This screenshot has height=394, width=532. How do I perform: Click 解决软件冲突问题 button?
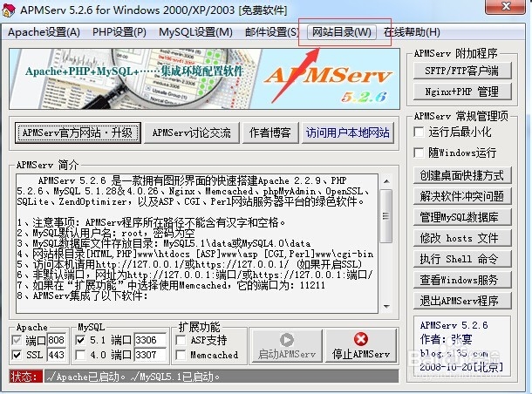[x=462, y=196]
